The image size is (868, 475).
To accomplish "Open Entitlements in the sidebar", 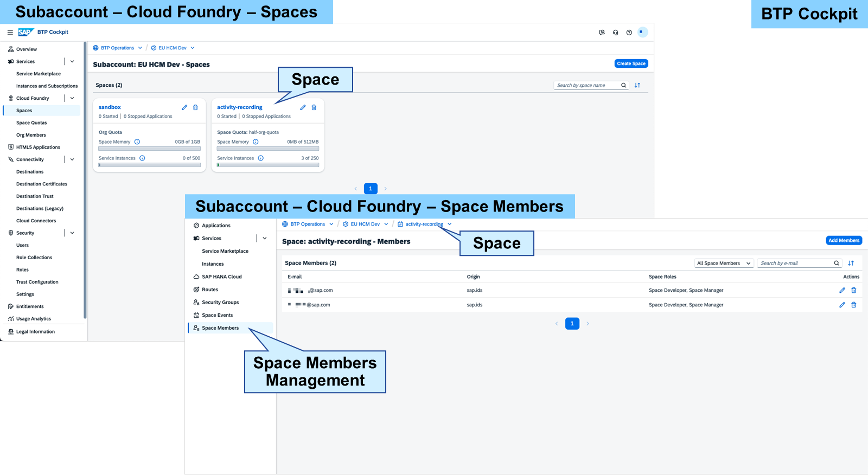I will click(30, 306).
